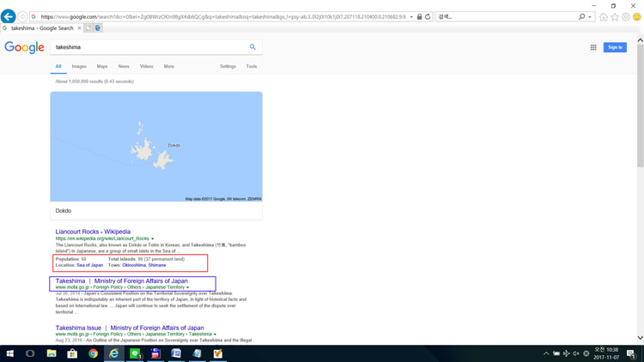The image size is (644, 362).
Task: Open the taskbar clock showing 2017-11-07
Action: pos(606,353)
